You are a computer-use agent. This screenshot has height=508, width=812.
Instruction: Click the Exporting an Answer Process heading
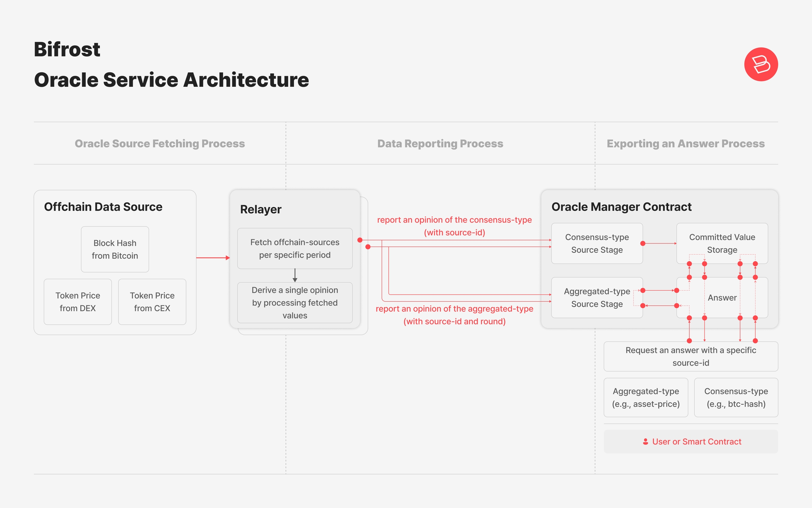point(685,144)
